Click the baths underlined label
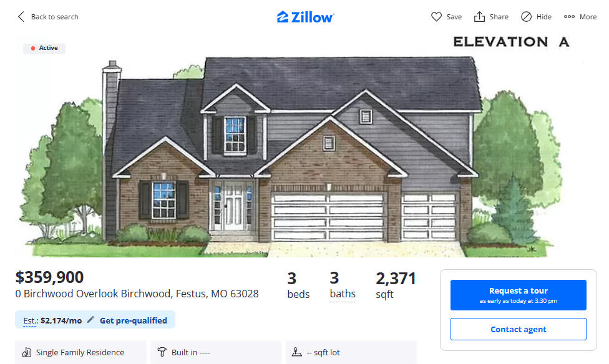Image resolution: width=609 pixels, height=364 pixels. 343,294
